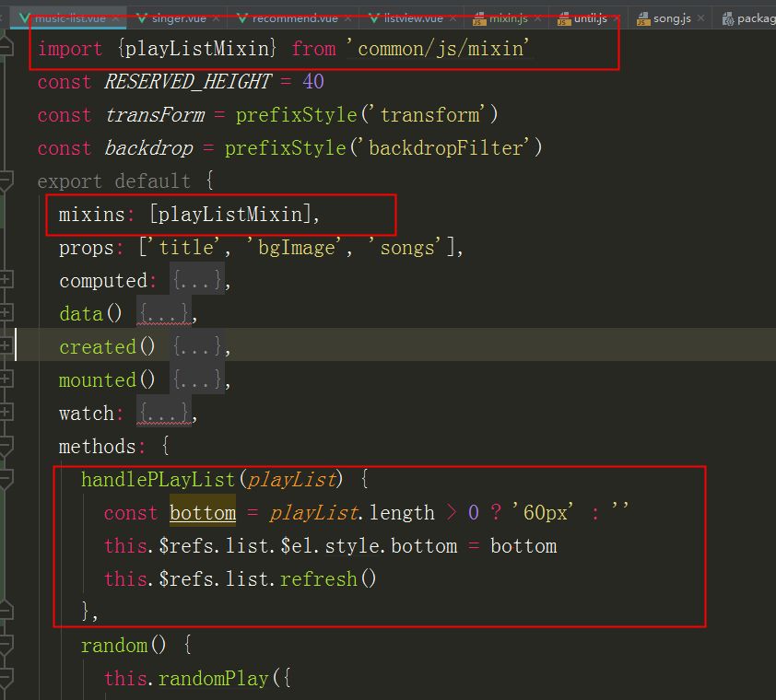
Task: Click folded {...} placeholder after watch
Action: coord(164,413)
